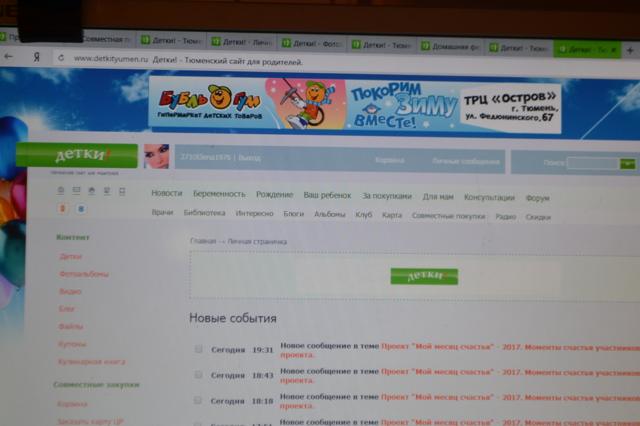Tick the checkbox for the 19:31 event
Image resolution: width=640 pixels, height=426 pixels.
click(x=198, y=349)
